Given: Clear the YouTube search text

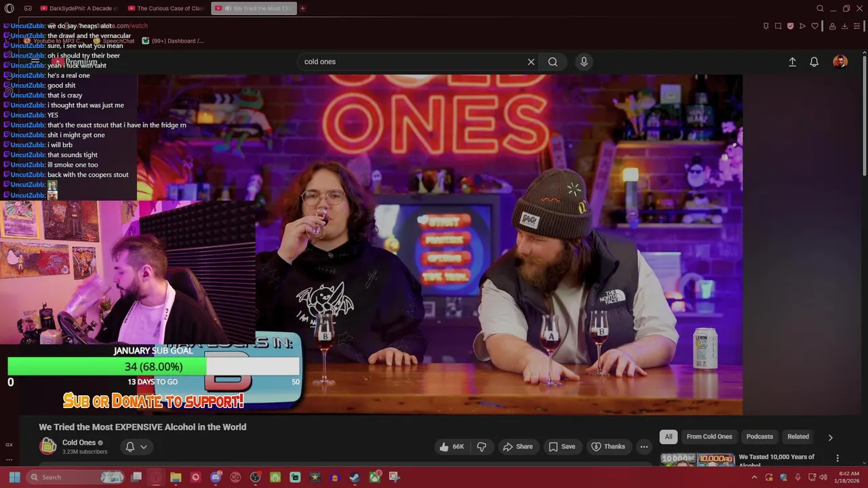Looking at the screenshot, I should tap(531, 62).
